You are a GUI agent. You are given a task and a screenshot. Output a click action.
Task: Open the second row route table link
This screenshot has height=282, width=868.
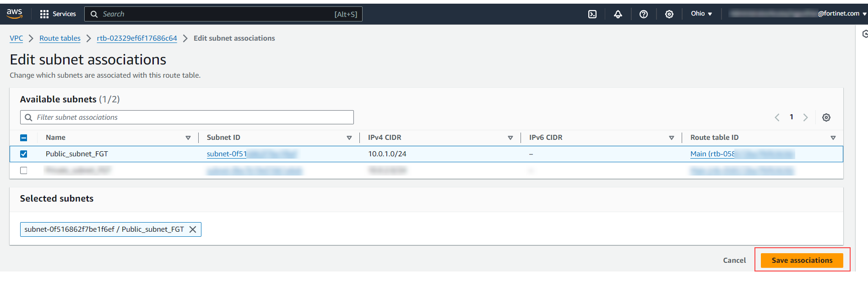[x=742, y=170]
